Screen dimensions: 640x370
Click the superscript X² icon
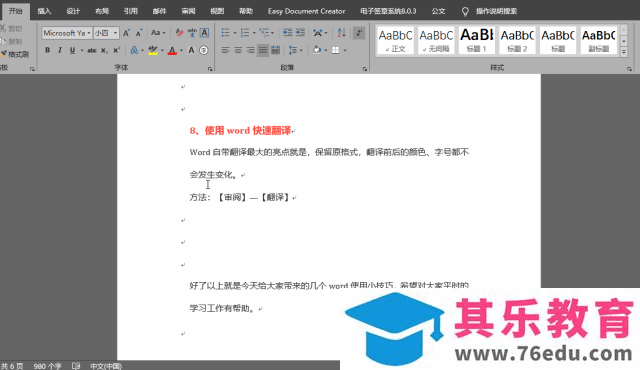(117, 50)
